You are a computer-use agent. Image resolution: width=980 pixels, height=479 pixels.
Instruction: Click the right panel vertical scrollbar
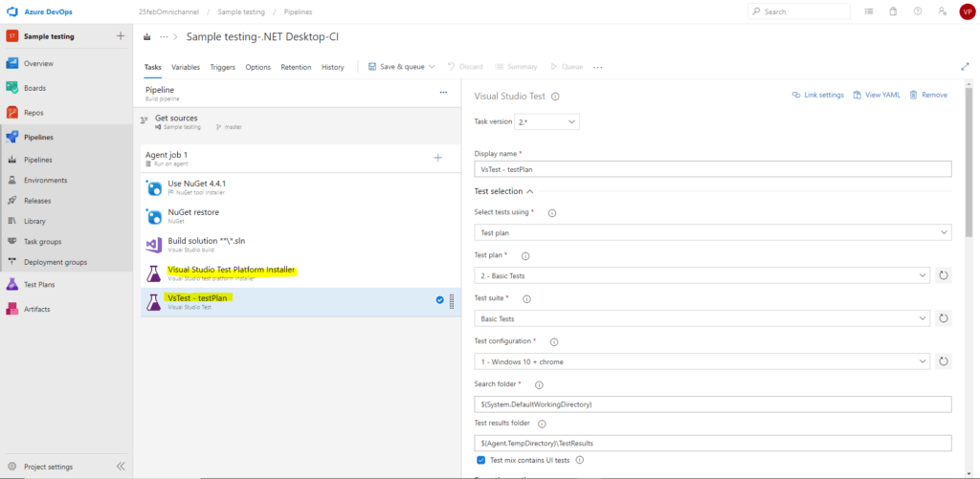[969, 163]
